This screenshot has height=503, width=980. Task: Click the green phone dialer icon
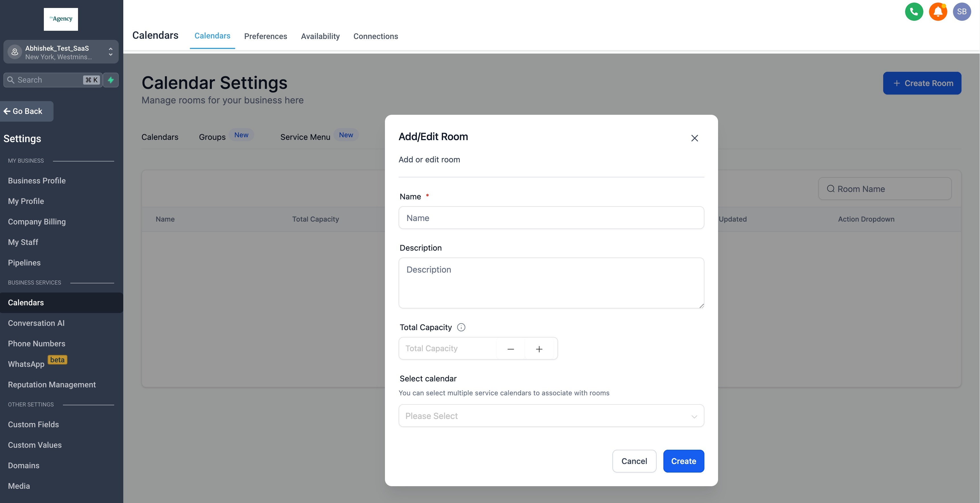914,12
